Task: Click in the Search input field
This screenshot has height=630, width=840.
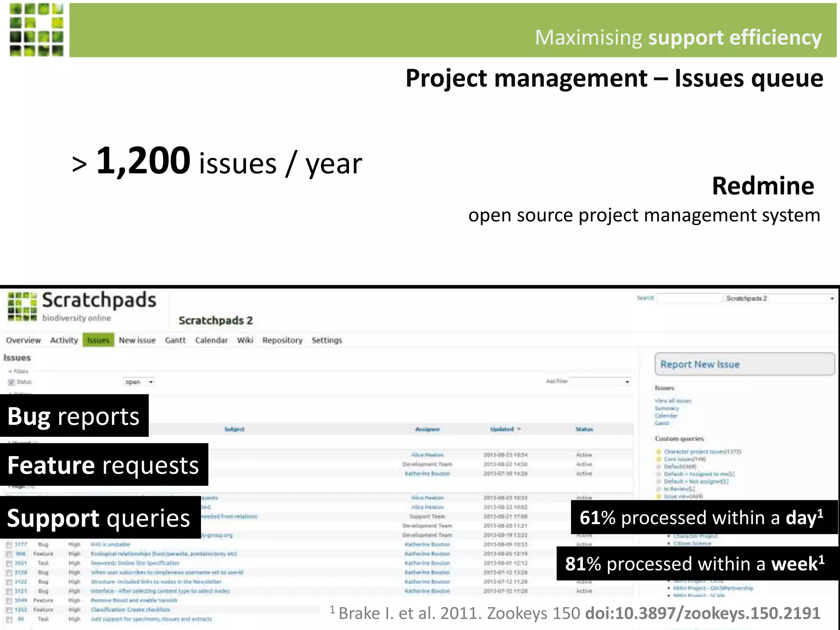Action: (x=689, y=298)
